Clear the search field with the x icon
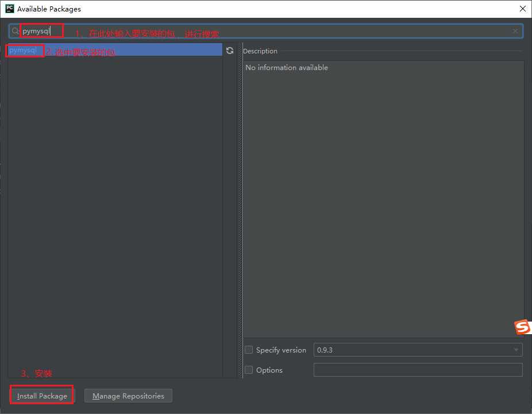532x414 pixels. 515,31
